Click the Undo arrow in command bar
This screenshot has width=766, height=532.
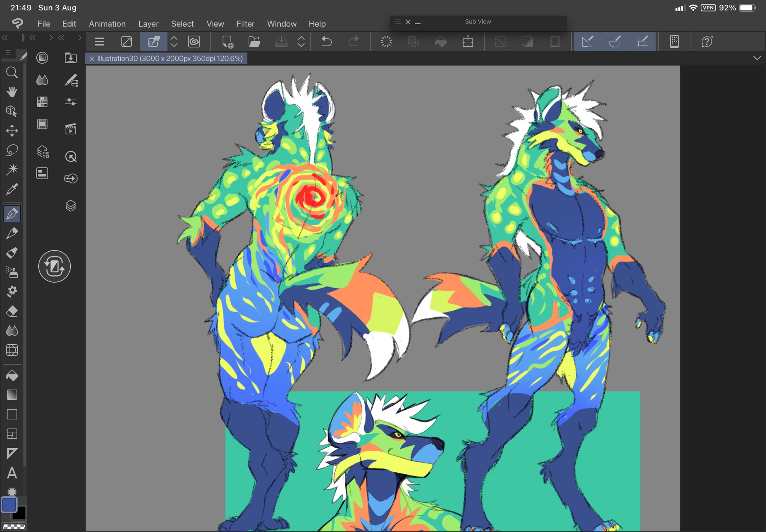tap(326, 41)
